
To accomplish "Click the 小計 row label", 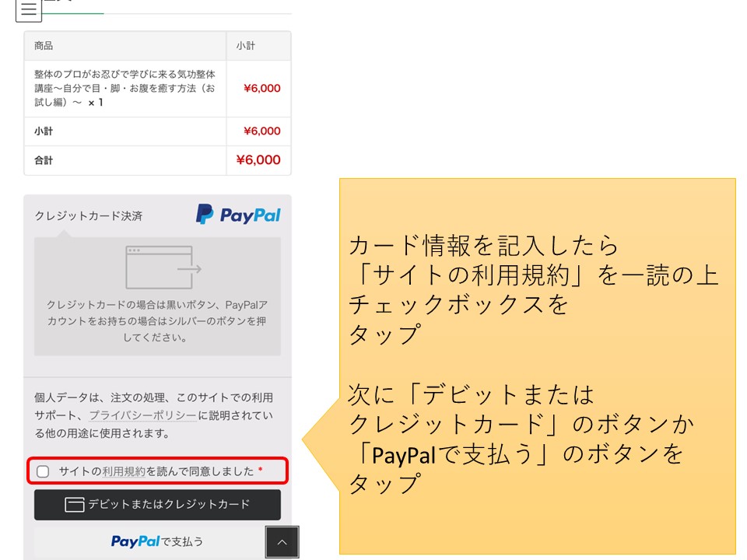I will pos(44,131).
